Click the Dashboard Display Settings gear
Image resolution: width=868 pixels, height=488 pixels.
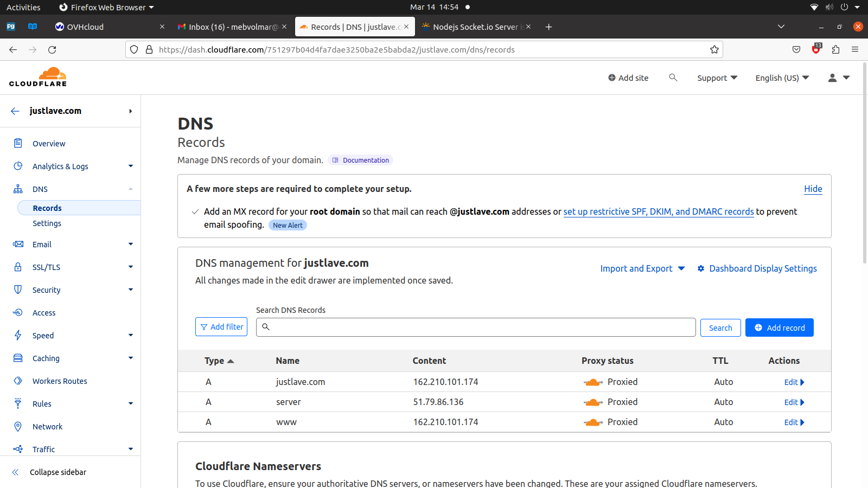coord(701,268)
